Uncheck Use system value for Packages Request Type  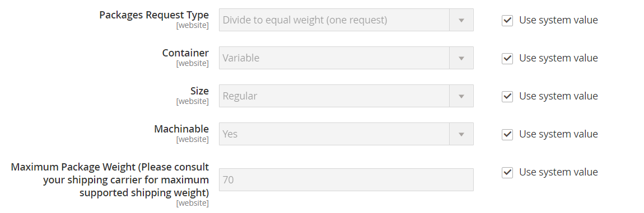[x=507, y=20]
